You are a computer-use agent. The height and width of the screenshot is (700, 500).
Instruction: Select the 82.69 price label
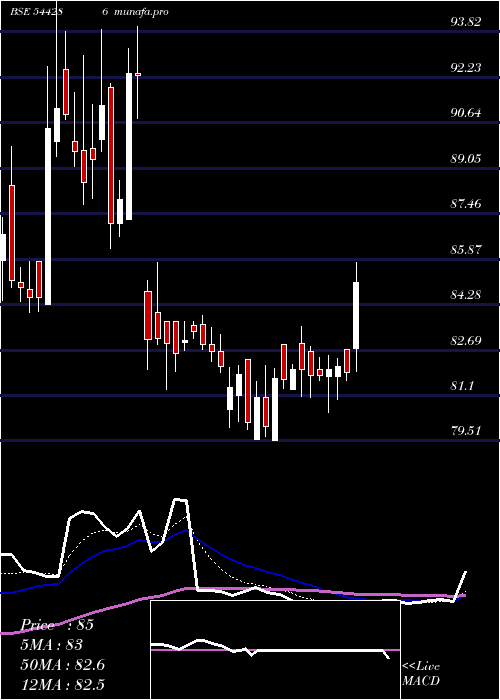[x=466, y=341]
